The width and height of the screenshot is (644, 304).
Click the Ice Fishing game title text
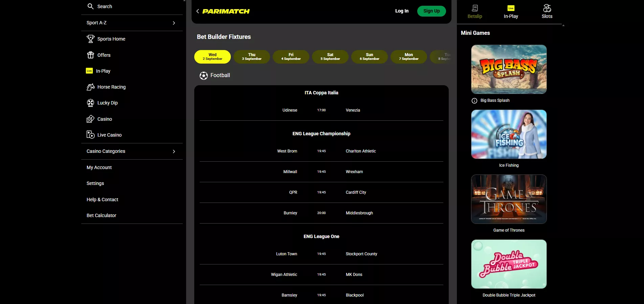tap(509, 165)
